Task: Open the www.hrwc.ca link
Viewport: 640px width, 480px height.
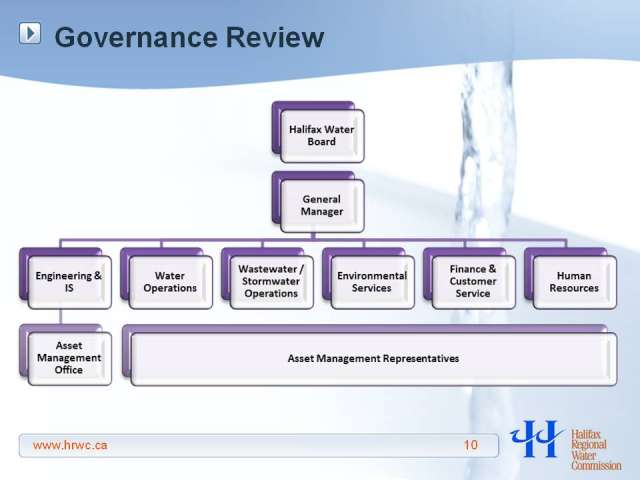Action: point(70,445)
